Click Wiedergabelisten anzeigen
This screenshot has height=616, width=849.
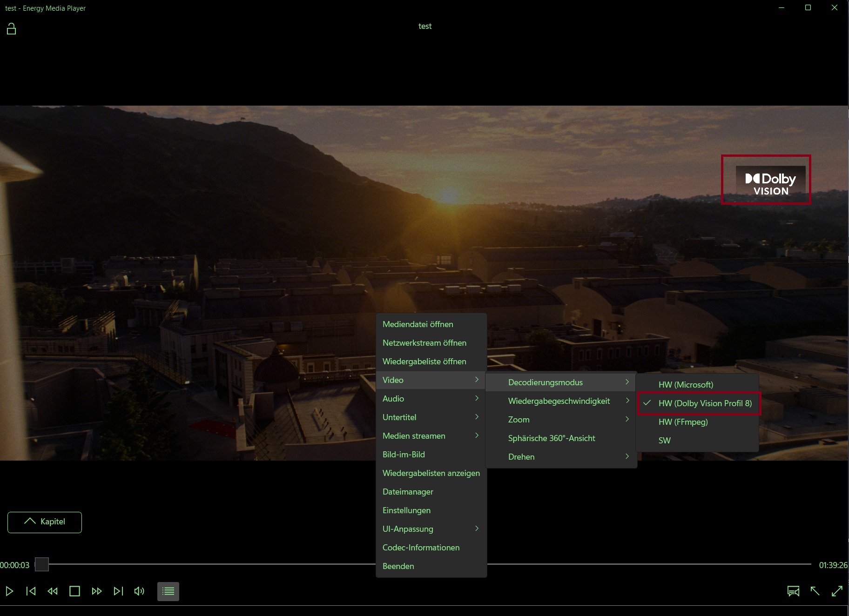coord(431,473)
